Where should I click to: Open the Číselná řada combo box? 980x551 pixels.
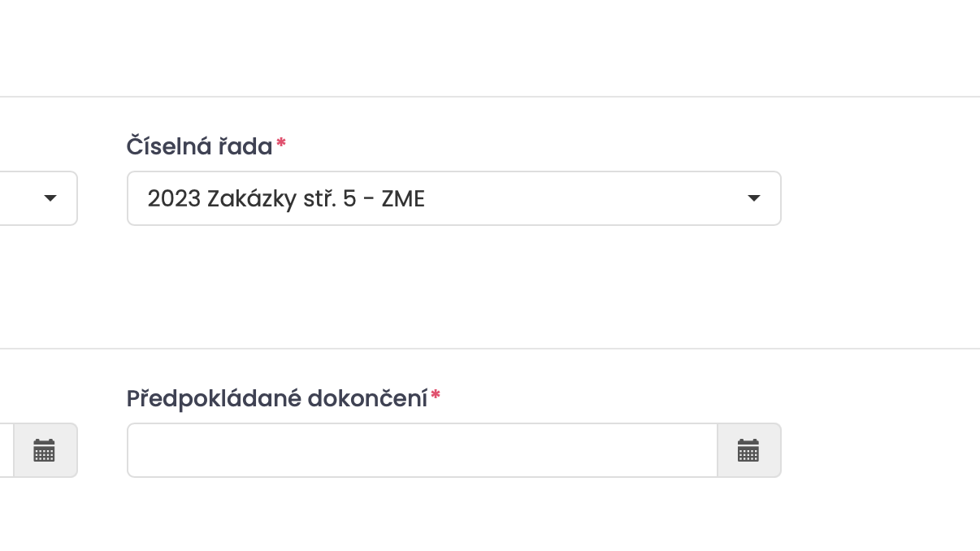click(454, 198)
